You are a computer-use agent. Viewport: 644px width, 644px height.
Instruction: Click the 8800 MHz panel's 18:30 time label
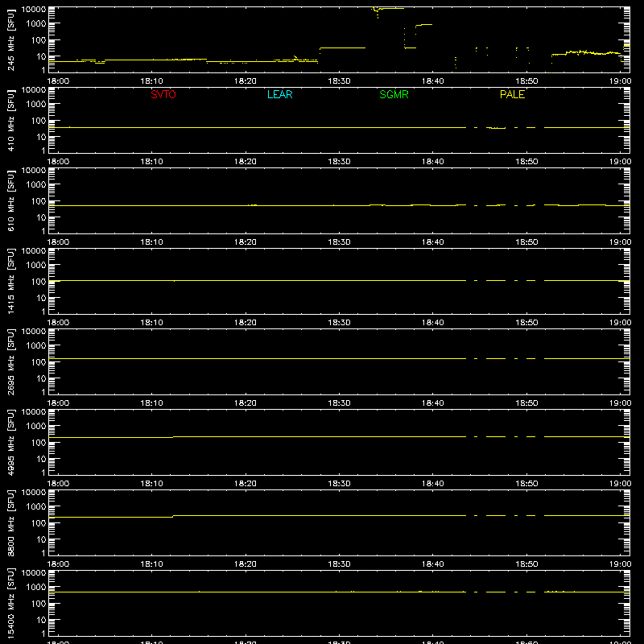coord(339,564)
